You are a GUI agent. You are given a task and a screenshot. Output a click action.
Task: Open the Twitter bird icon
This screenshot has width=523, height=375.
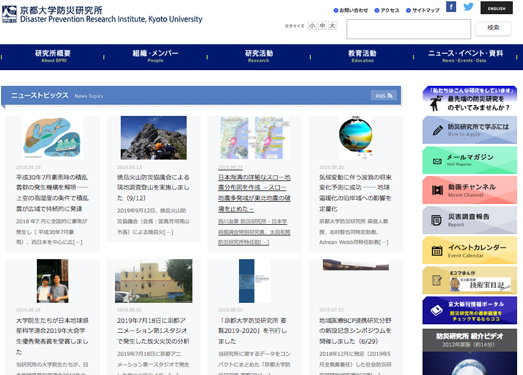click(x=468, y=7)
